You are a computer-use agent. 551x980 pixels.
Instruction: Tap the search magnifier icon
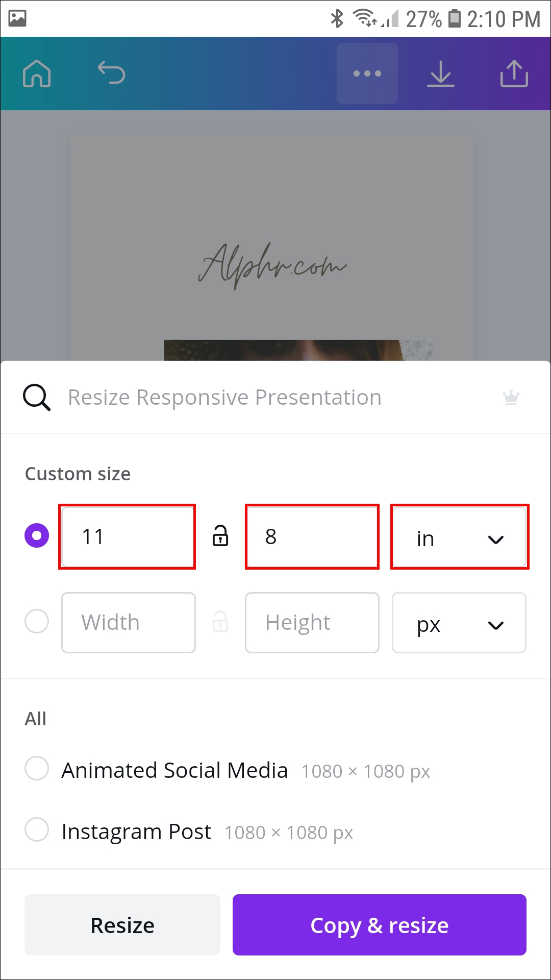(37, 398)
